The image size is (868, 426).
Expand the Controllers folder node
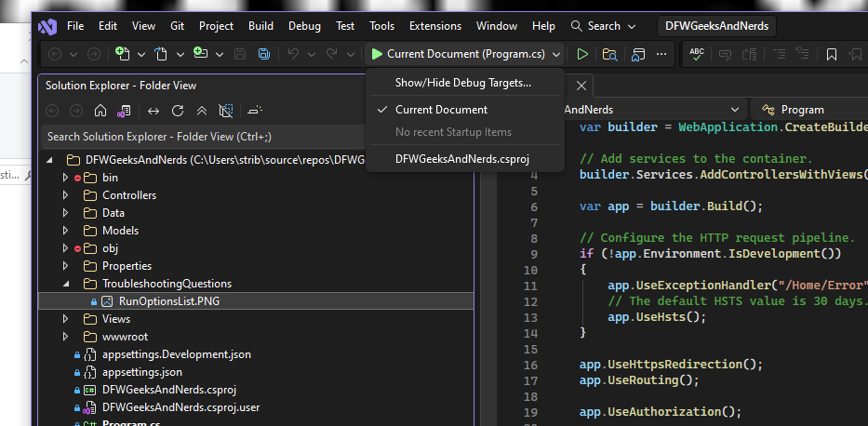pos(66,195)
